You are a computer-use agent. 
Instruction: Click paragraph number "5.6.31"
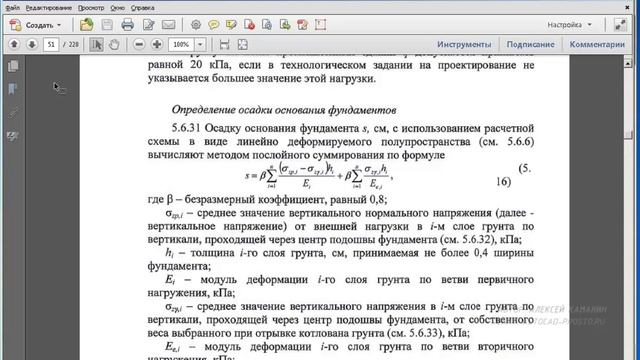(x=186, y=128)
